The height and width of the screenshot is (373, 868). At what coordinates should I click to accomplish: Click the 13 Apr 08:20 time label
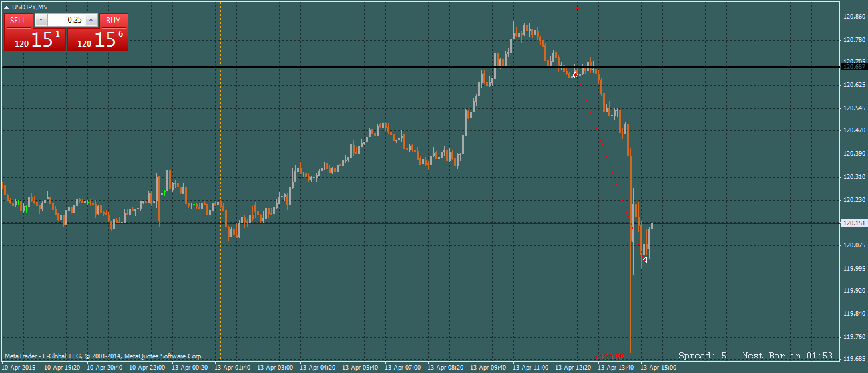(x=445, y=367)
